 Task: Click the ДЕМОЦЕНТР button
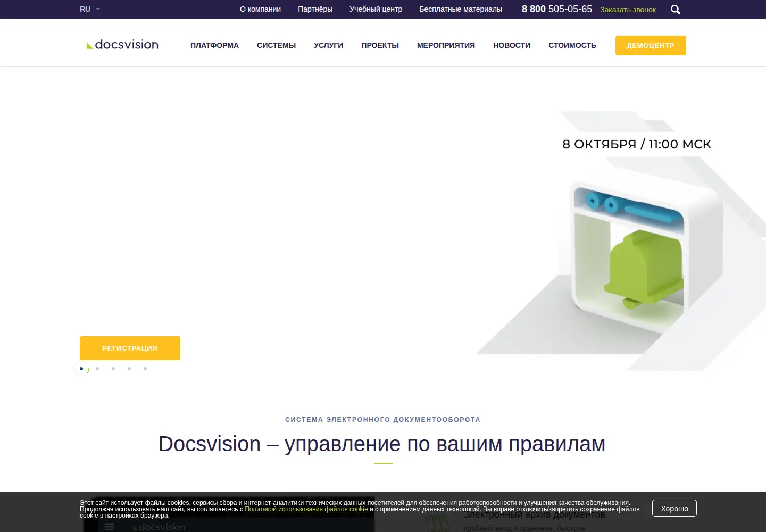[651, 45]
